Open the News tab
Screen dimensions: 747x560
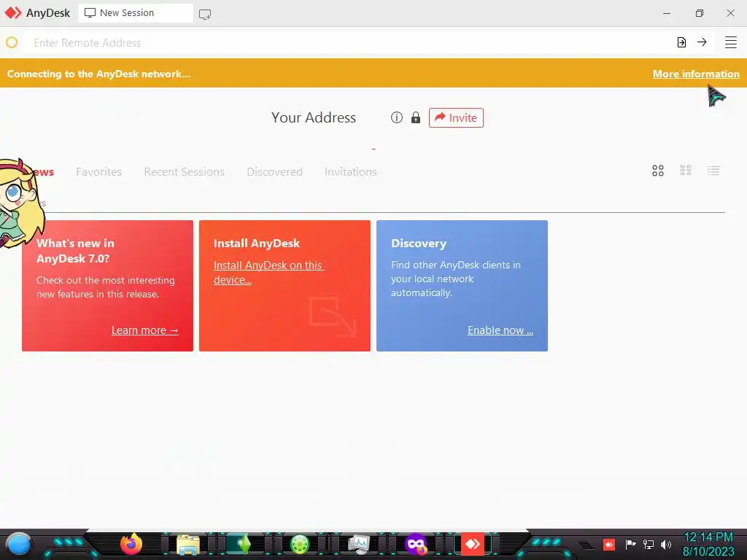(43, 172)
